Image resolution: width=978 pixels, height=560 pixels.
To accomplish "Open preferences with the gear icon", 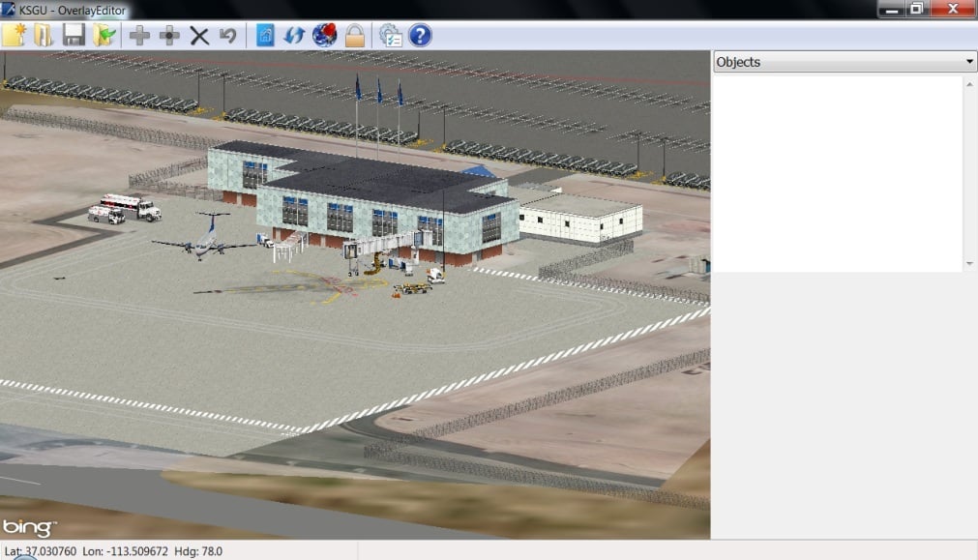I will click(391, 36).
